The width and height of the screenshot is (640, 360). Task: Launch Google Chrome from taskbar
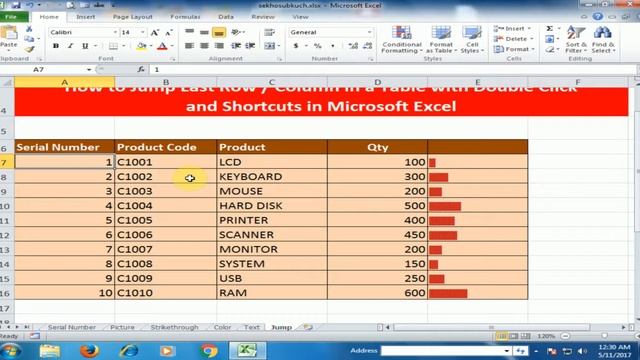208,351
